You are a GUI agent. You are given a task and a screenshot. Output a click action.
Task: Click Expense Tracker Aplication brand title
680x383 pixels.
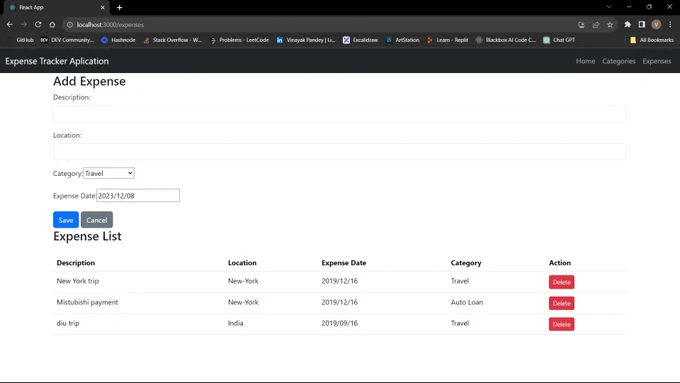[x=57, y=61]
